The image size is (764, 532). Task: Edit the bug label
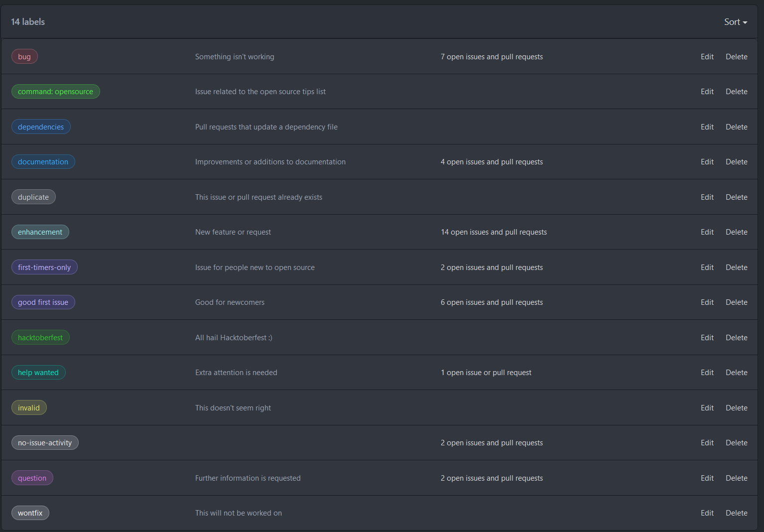click(x=707, y=57)
